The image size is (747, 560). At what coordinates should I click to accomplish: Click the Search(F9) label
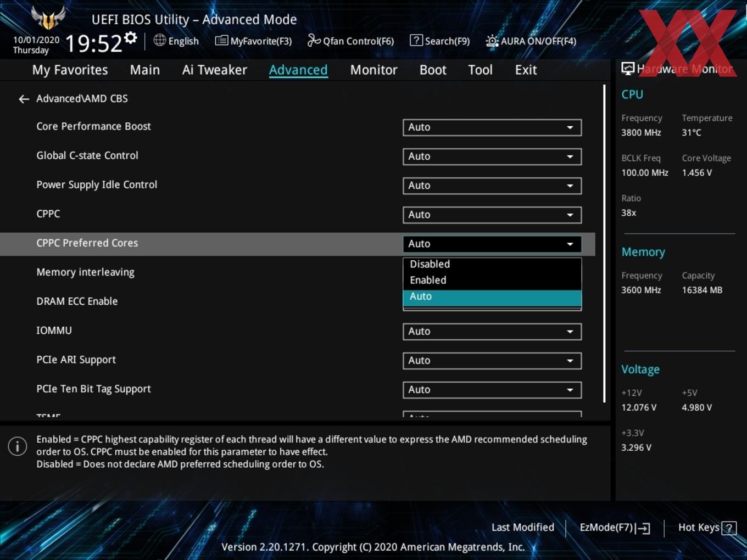click(447, 41)
